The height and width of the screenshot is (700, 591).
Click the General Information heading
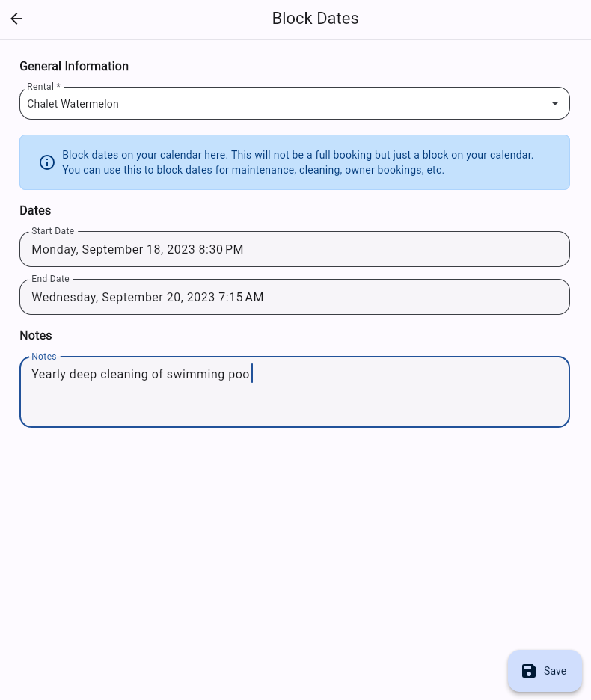click(x=74, y=67)
